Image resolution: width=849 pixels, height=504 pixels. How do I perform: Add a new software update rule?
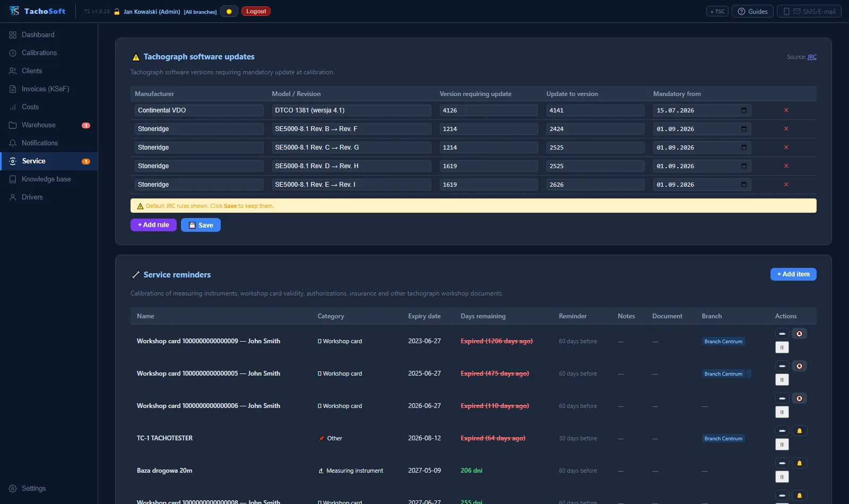click(153, 225)
